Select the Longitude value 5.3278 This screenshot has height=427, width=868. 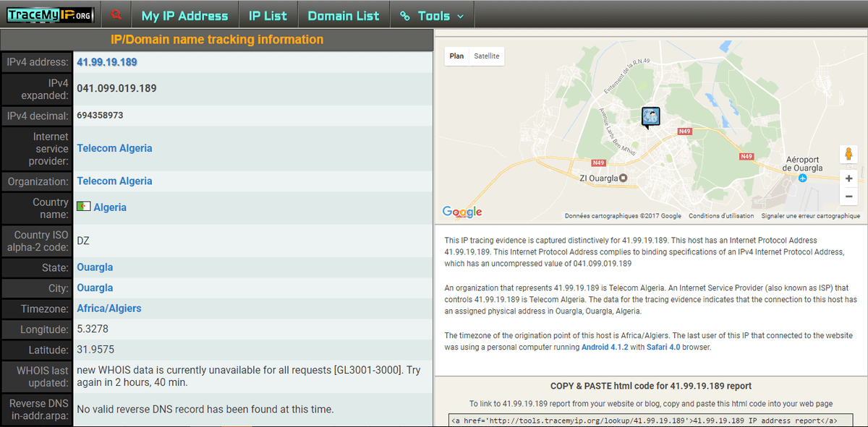click(x=93, y=329)
